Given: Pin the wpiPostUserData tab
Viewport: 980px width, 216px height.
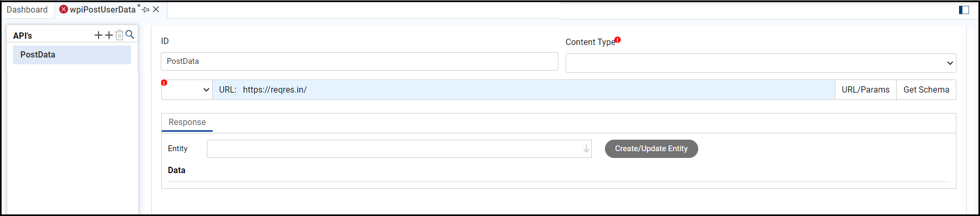Looking at the screenshot, I should click(x=146, y=9).
